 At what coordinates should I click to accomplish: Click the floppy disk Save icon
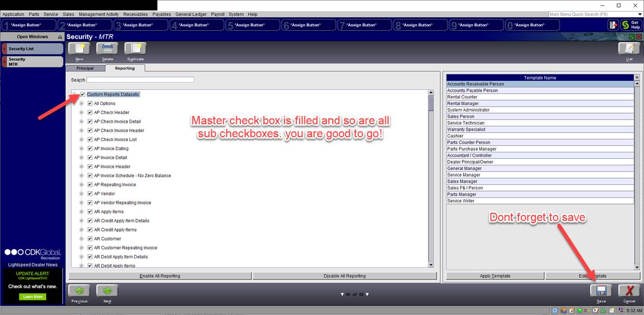(601, 291)
